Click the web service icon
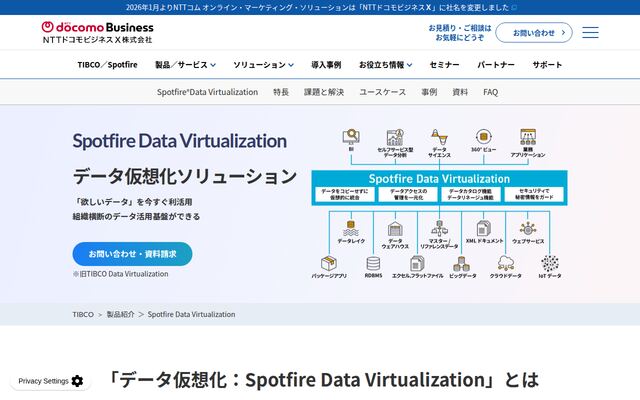 coord(528,229)
